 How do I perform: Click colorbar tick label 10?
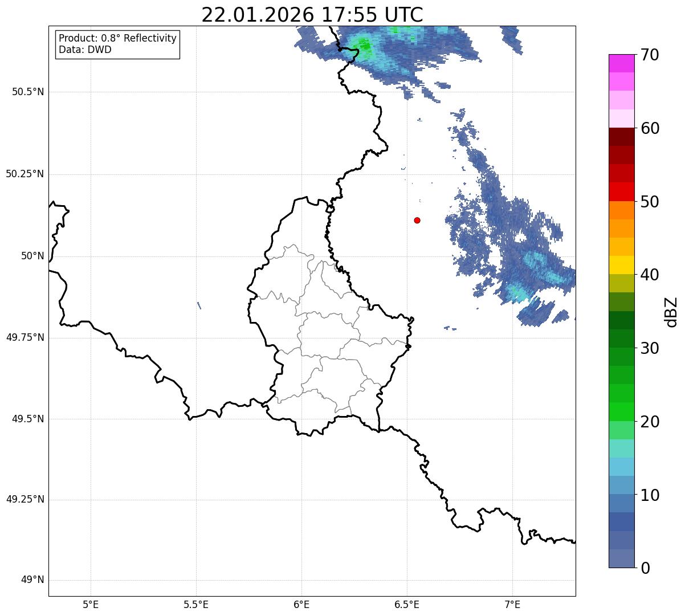[649, 495]
